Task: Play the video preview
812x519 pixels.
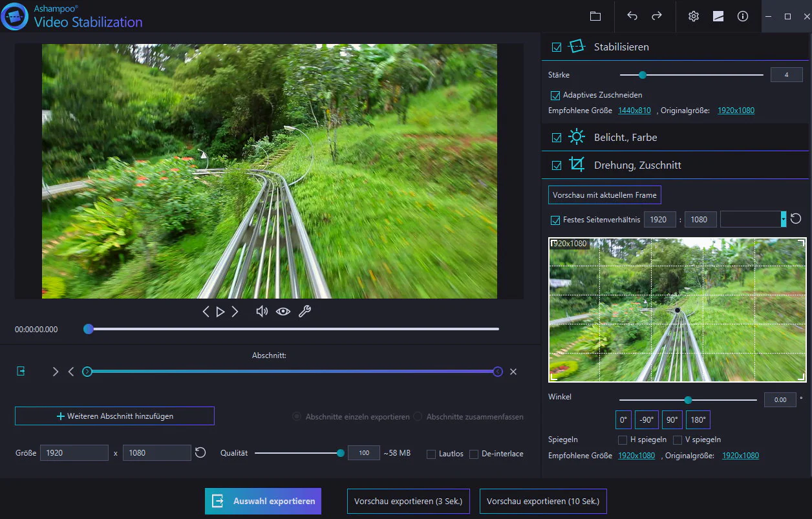Action: (220, 312)
